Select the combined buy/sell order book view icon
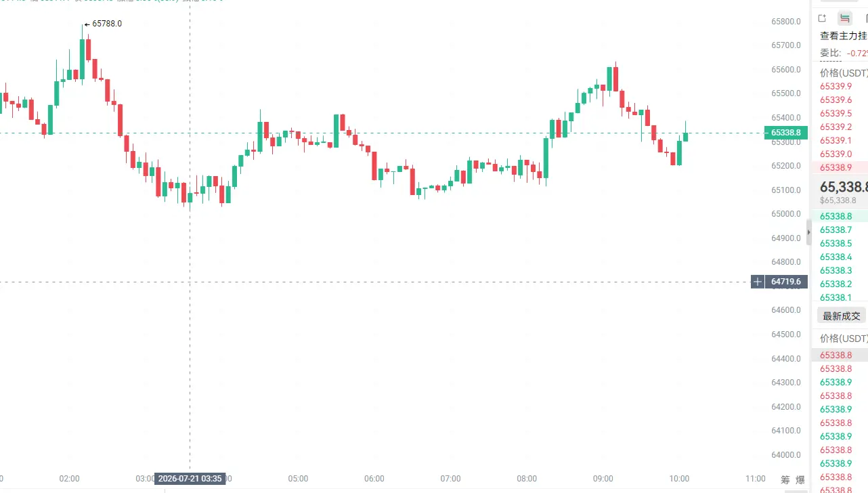Screen dimensions: 868x493 pos(844,18)
